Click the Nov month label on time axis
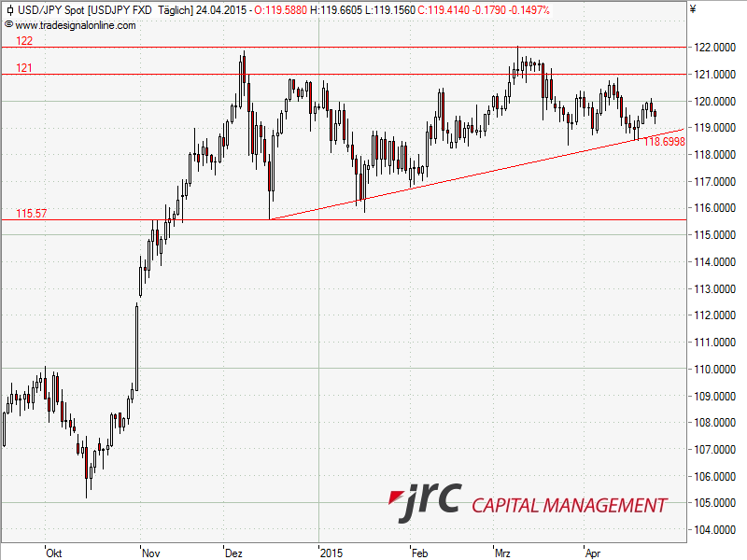This screenshot has height=560, width=747. coord(148,553)
